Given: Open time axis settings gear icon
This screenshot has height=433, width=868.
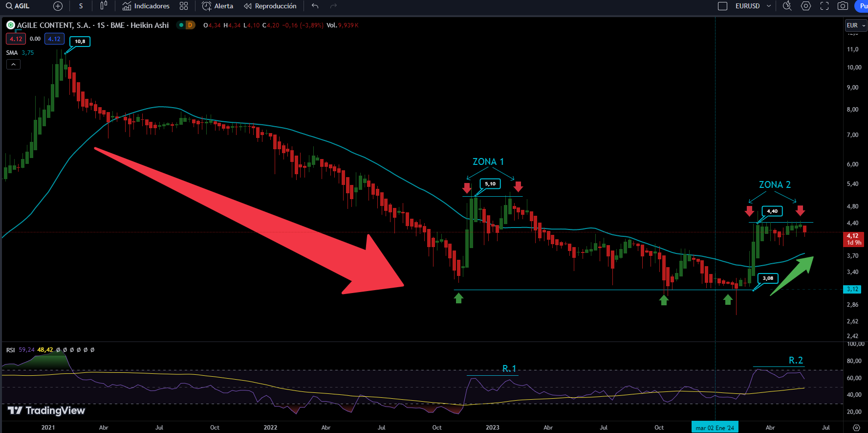Looking at the screenshot, I should [856, 428].
